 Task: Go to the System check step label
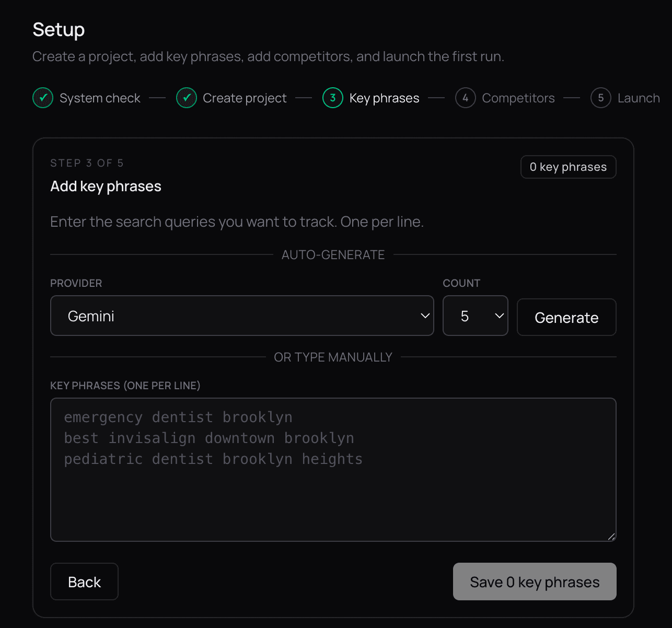pos(100,98)
